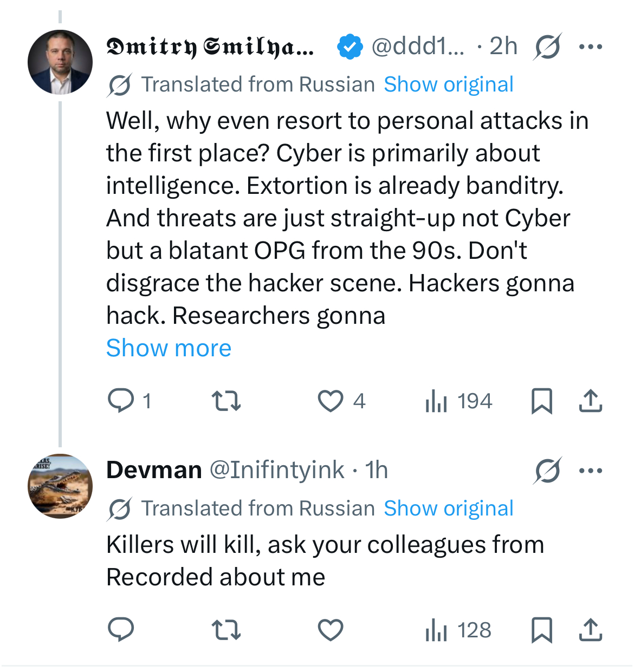
Task: Show original Russian text of Devman's reply
Action: 448,508
